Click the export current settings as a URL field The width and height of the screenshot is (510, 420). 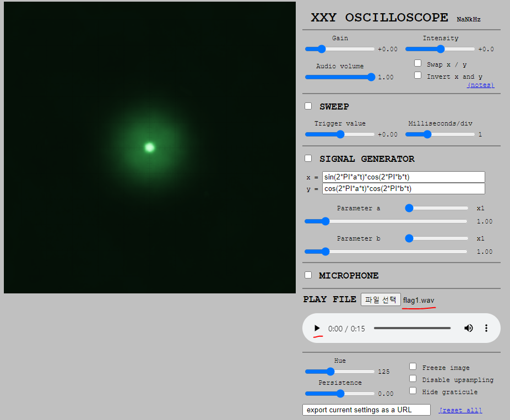[367, 410]
